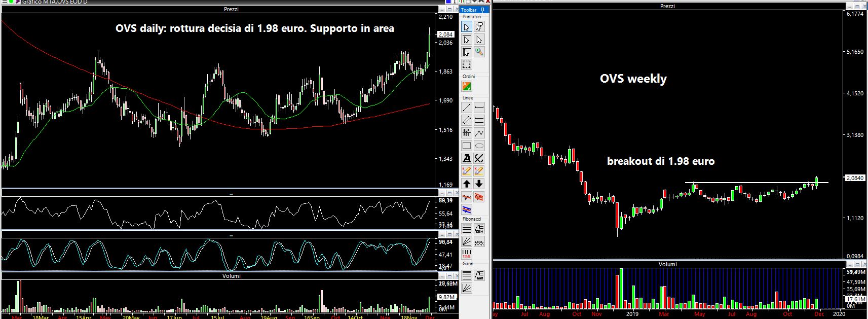Click the white breakout line on weekly chart

click(757, 182)
